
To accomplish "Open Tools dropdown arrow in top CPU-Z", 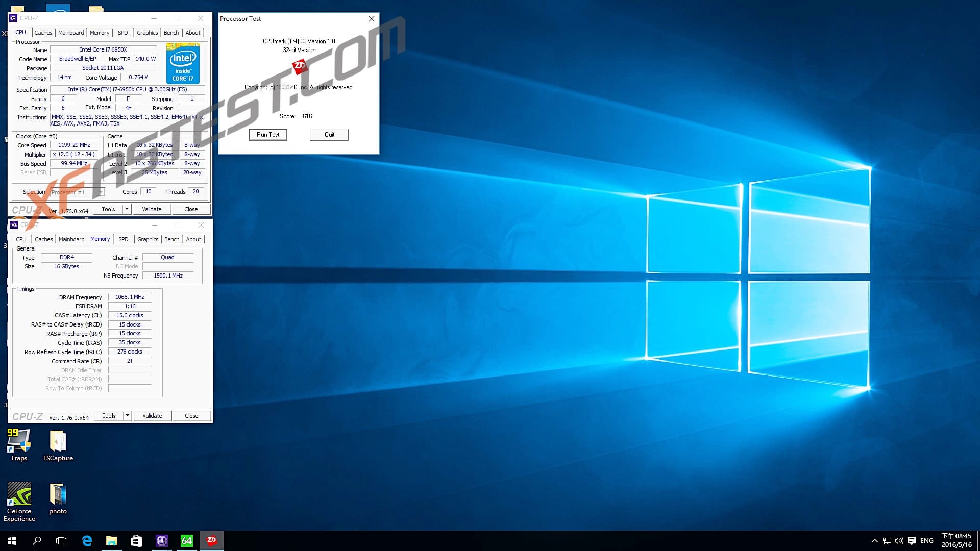I will (x=127, y=209).
